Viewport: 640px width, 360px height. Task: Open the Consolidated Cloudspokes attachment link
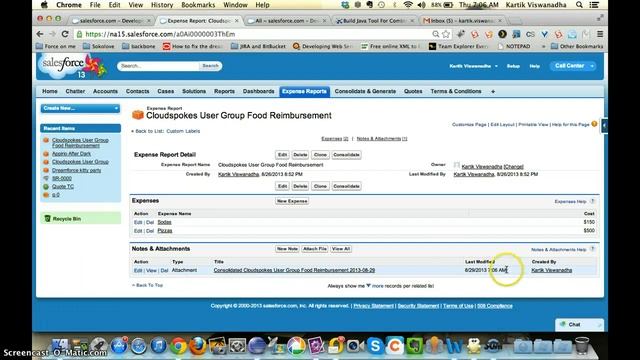[x=294, y=270]
